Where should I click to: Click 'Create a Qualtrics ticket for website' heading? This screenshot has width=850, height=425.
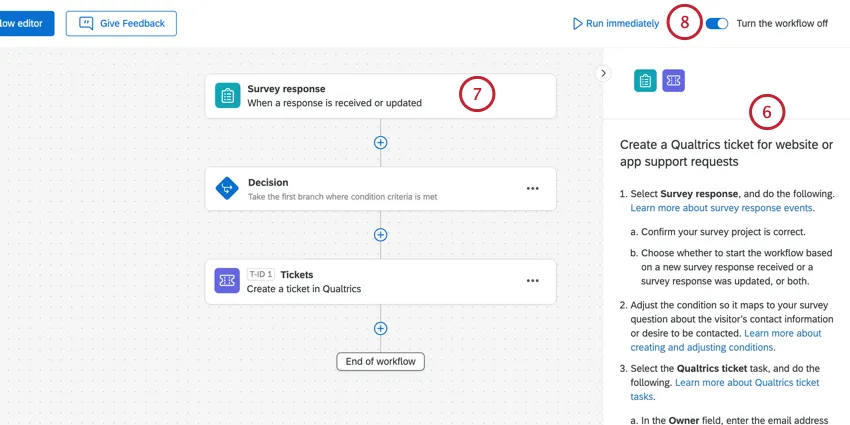[x=726, y=153]
